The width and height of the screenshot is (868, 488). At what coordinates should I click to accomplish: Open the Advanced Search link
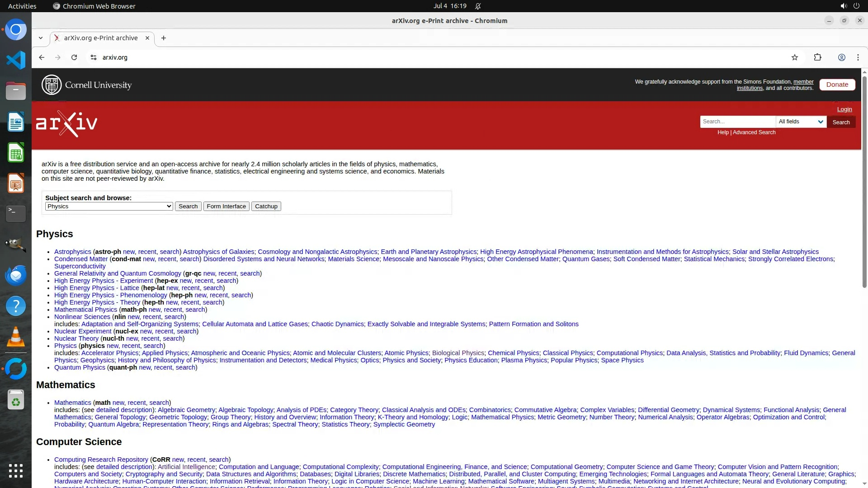[x=754, y=132]
